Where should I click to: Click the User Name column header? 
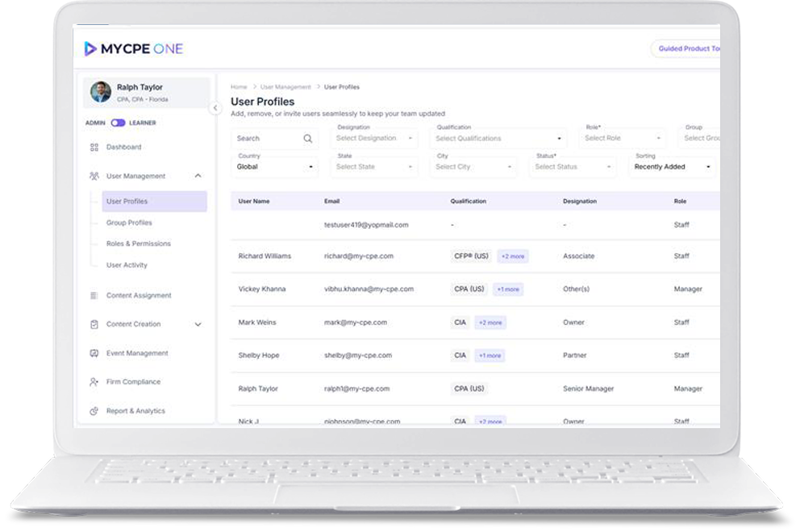coord(253,202)
